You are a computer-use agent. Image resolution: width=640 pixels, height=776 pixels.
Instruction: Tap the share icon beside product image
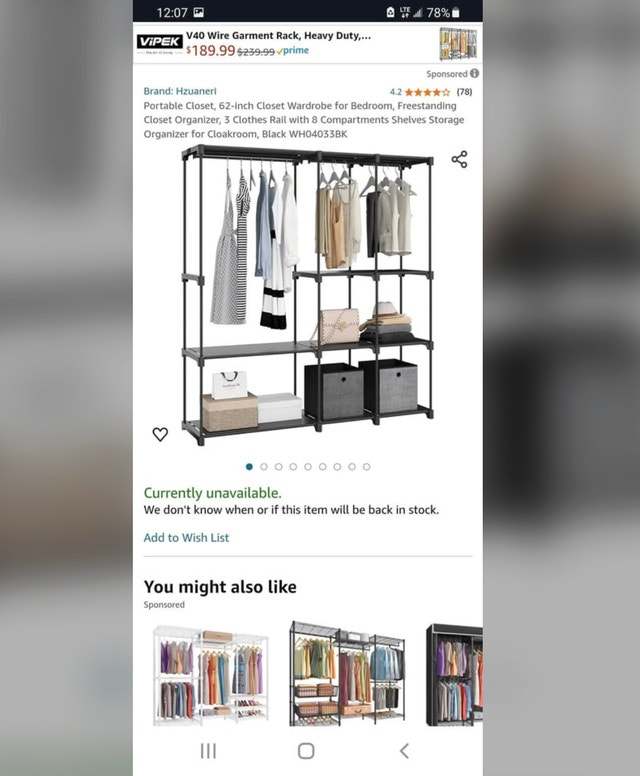tap(459, 159)
